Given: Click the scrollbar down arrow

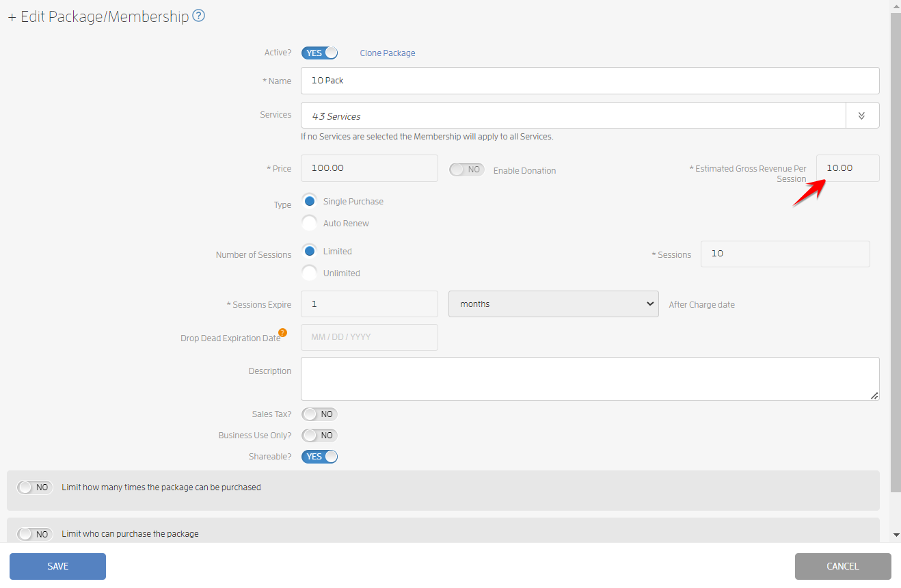Looking at the screenshot, I should 896,535.
